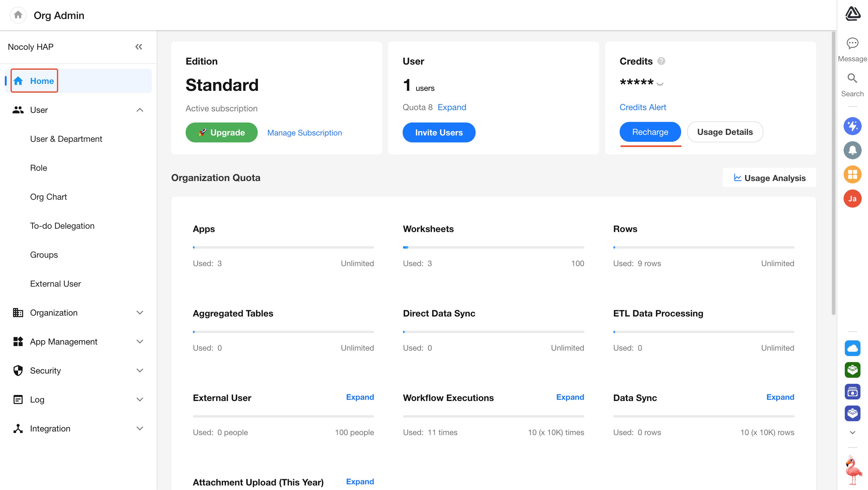Open the Message panel icon
This screenshot has width=868, height=490.
pyautogui.click(x=852, y=44)
